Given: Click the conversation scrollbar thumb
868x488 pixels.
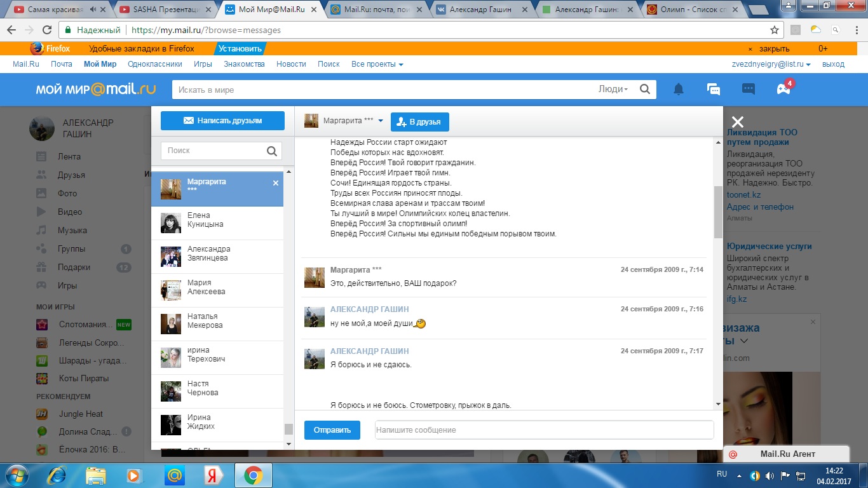Looking at the screenshot, I should coord(718,212).
